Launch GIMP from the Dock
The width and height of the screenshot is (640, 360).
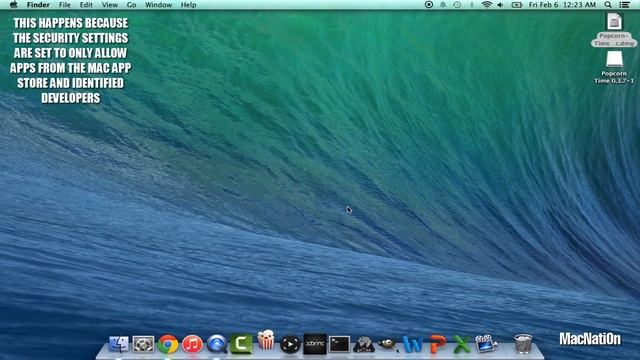tap(388, 344)
